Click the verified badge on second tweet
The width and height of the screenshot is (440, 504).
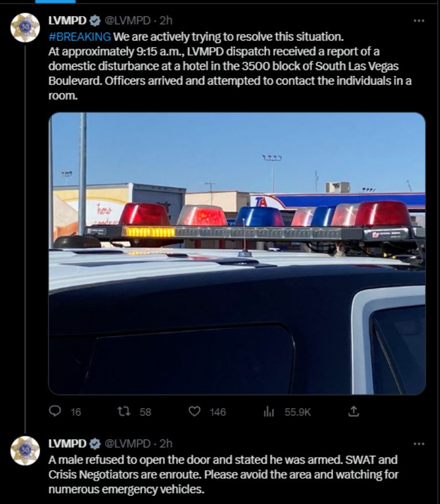95,444
